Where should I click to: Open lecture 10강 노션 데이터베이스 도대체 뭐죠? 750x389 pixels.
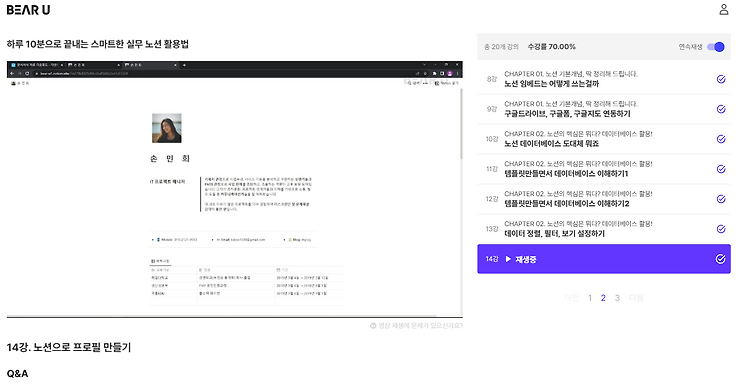pyautogui.click(x=604, y=139)
